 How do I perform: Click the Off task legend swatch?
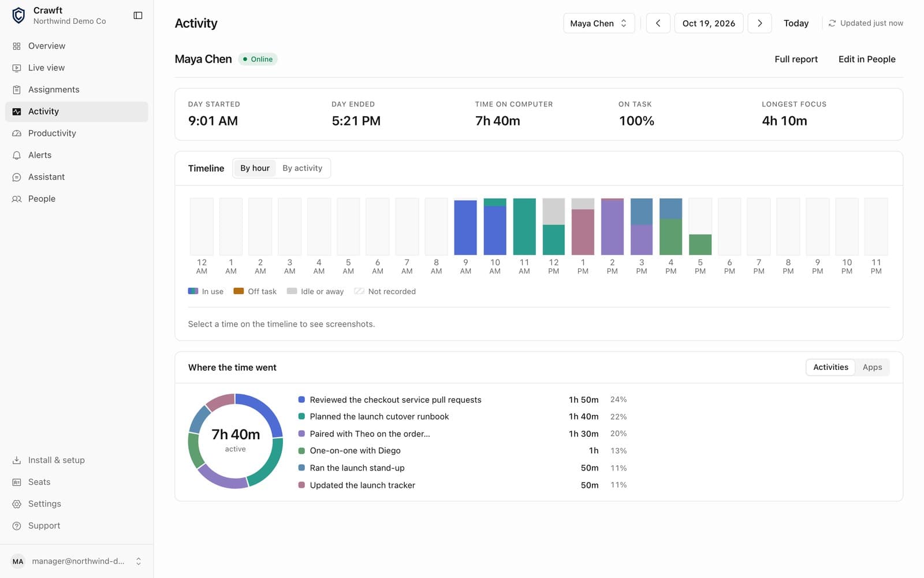pos(239,291)
